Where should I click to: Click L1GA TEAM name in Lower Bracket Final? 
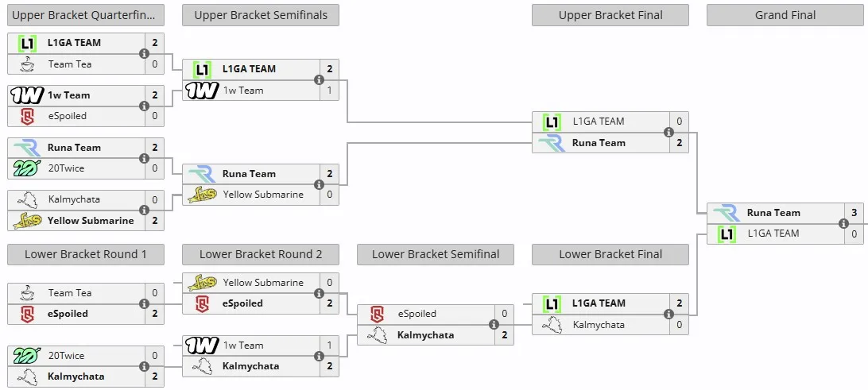[599, 303]
